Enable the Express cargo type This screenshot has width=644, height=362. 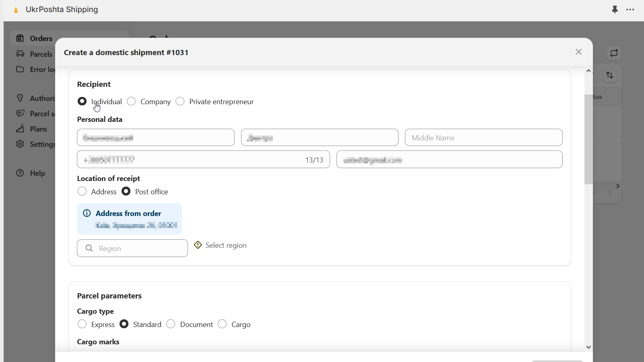pos(82,324)
